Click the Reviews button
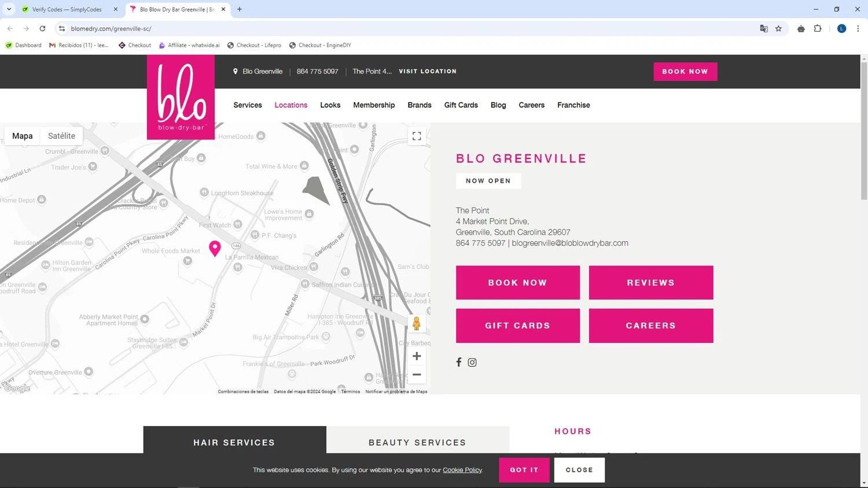Screen dimensions: 868x488 tap(651, 283)
